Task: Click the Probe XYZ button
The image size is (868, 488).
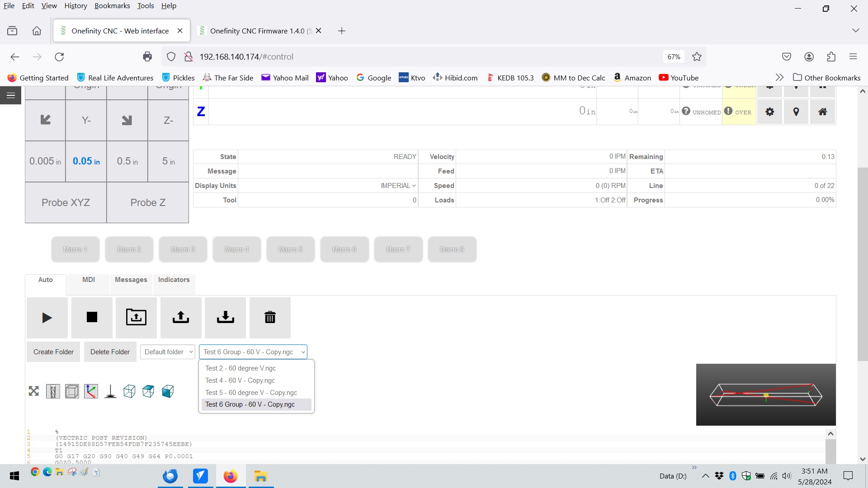Action: pyautogui.click(x=66, y=202)
